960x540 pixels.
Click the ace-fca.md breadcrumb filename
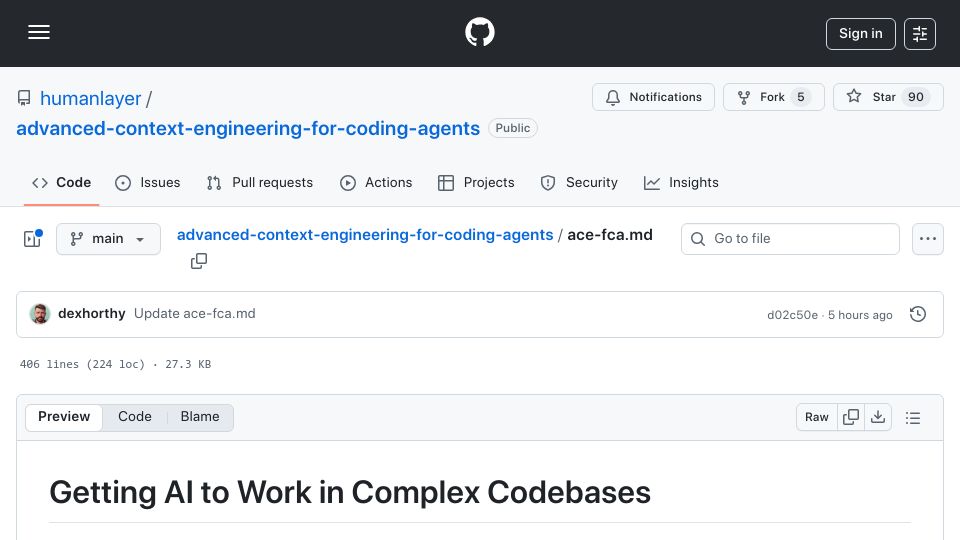coord(610,235)
